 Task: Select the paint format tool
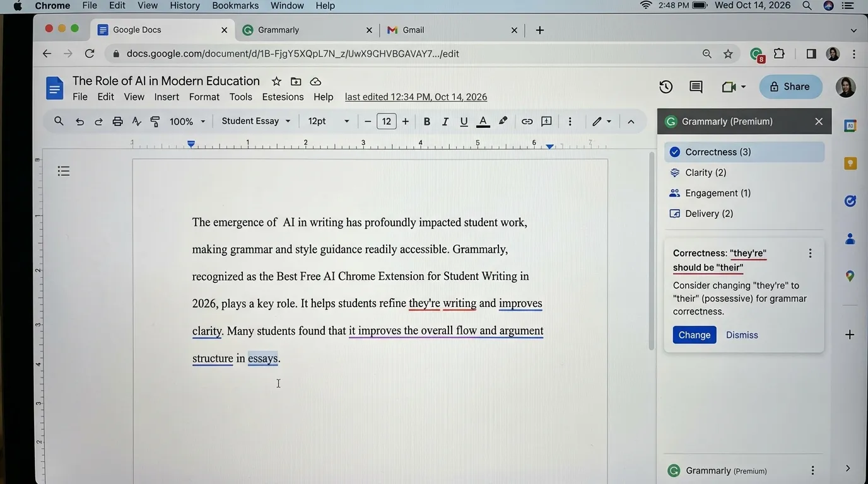(155, 122)
